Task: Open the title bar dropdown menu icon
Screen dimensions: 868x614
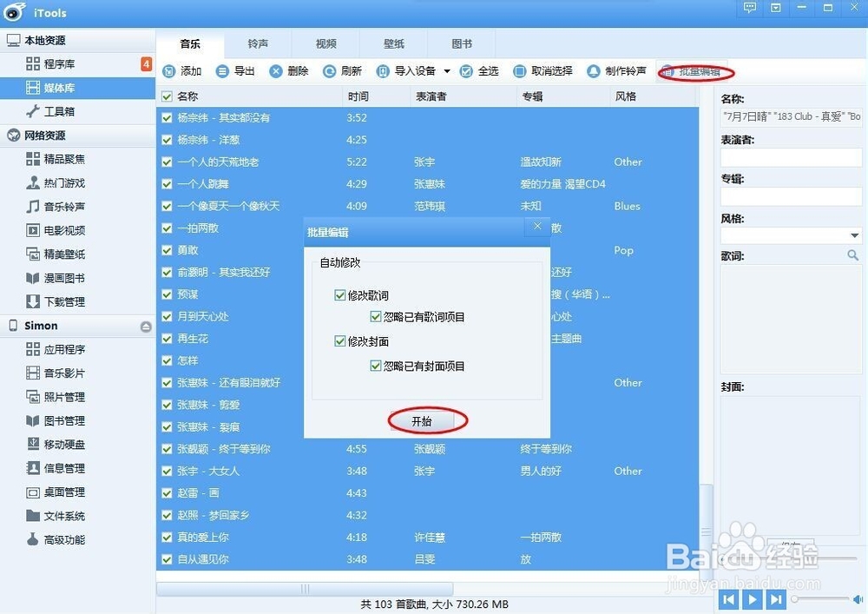Action: click(775, 8)
